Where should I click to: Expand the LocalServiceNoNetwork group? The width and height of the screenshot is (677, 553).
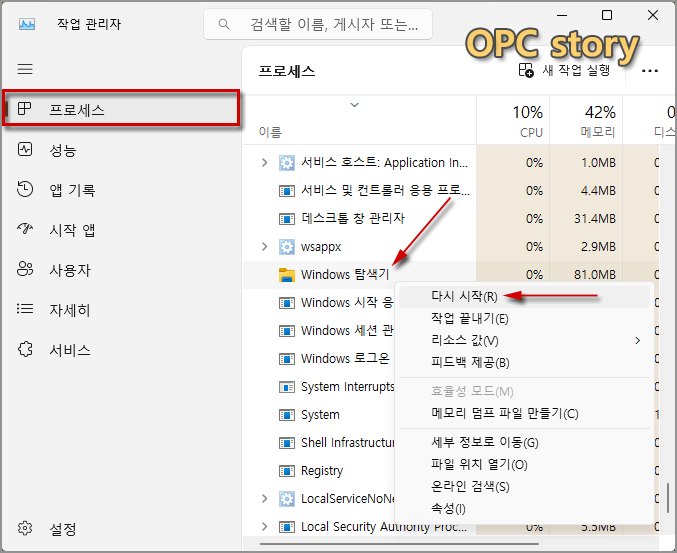pos(264,499)
